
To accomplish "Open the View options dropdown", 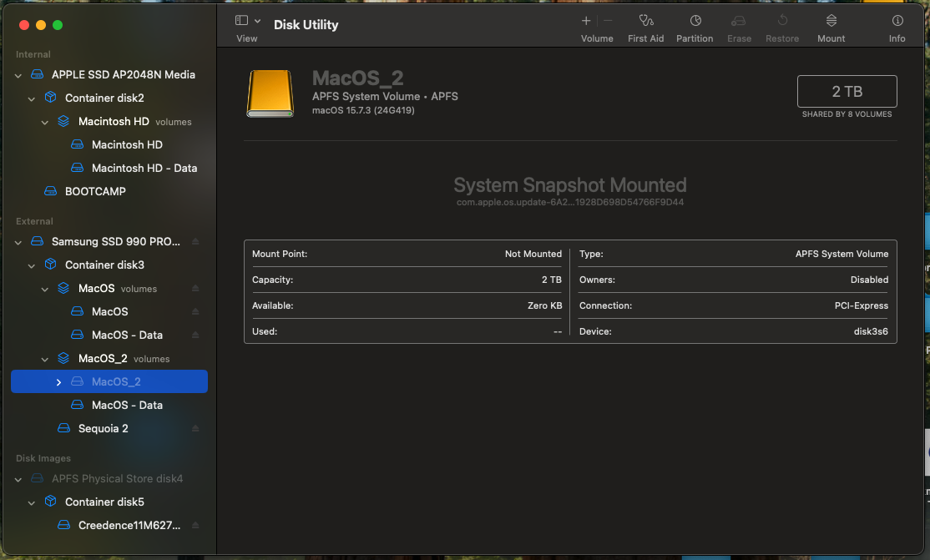I will 256,19.
